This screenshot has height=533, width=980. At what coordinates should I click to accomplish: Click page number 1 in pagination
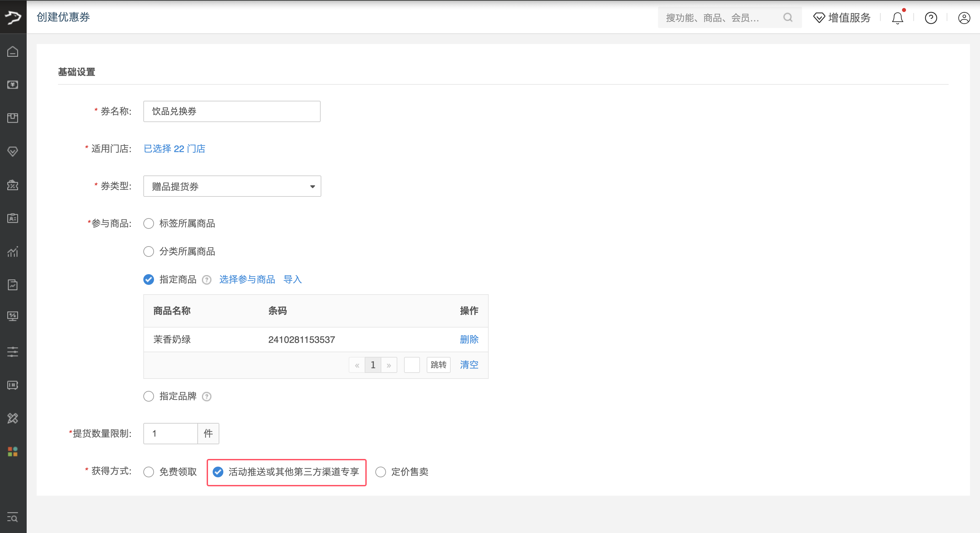pyautogui.click(x=373, y=365)
